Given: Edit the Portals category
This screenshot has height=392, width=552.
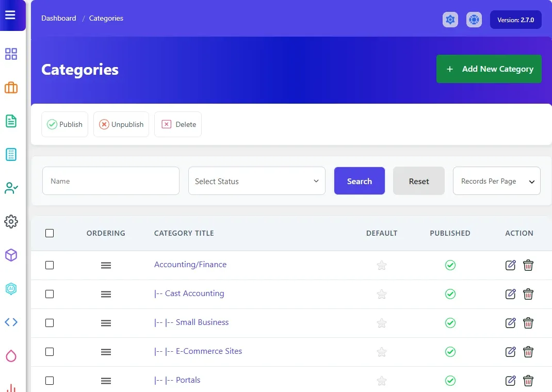Looking at the screenshot, I should pos(510,380).
